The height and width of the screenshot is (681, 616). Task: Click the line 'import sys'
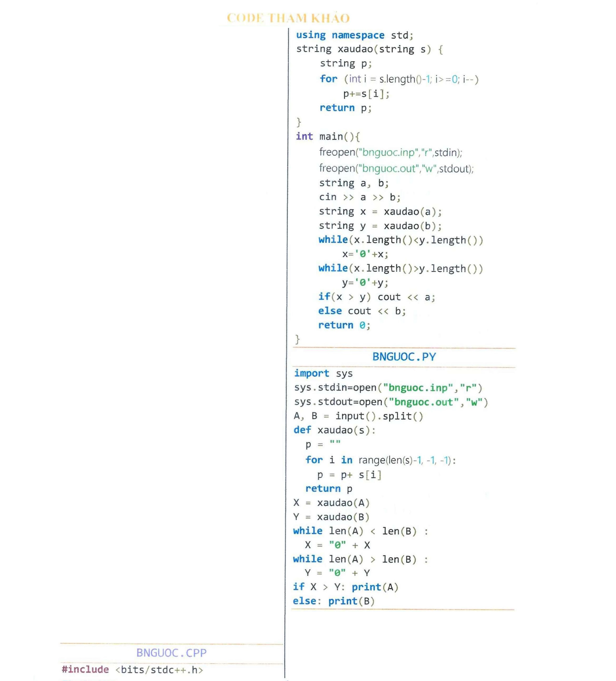(x=323, y=374)
